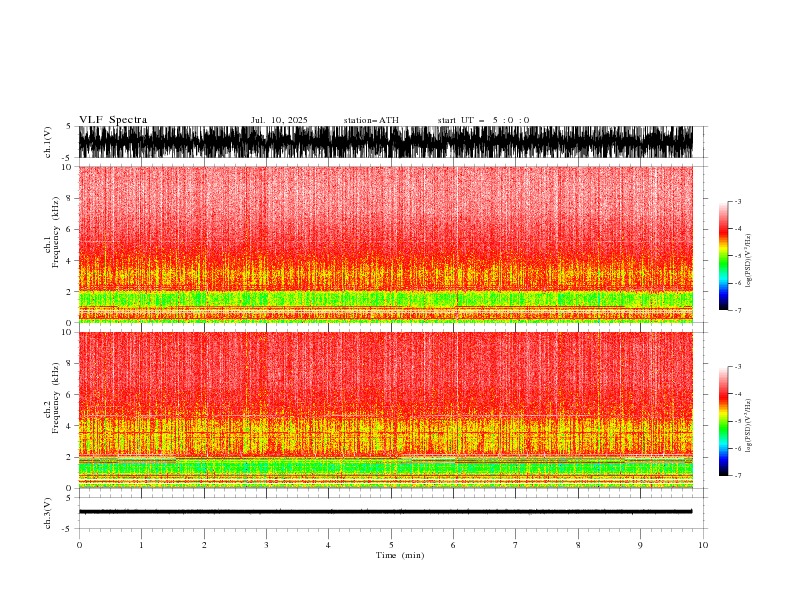The image size is (792, 612).
Task: Click the ch.3 flat waveform trace
Action: pyautogui.click(x=386, y=512)
